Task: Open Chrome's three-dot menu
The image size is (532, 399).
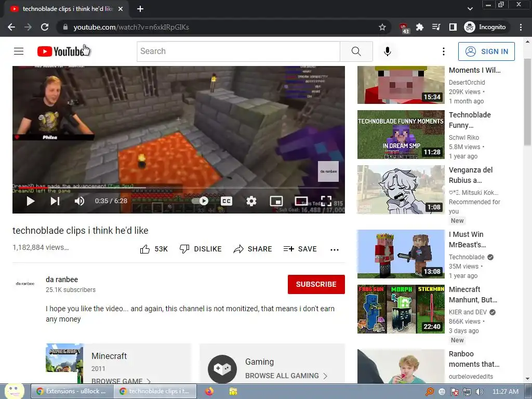Action: click(521, 27)
